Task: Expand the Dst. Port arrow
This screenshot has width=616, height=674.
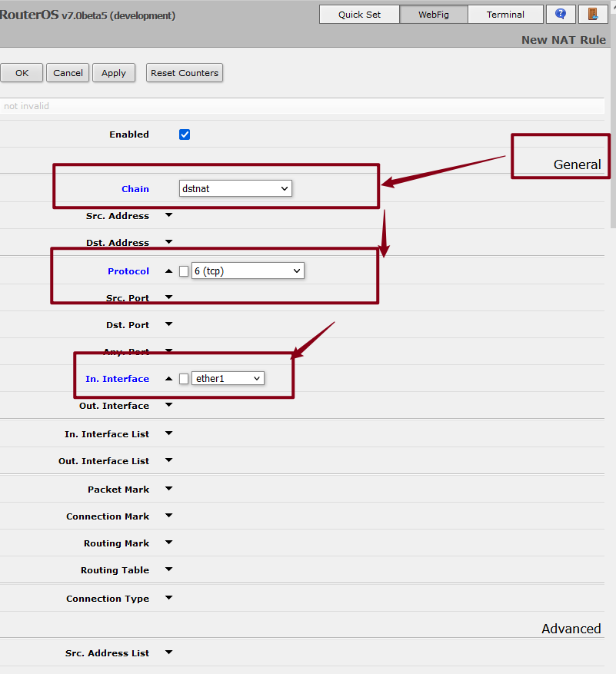Action: [168, 324]
